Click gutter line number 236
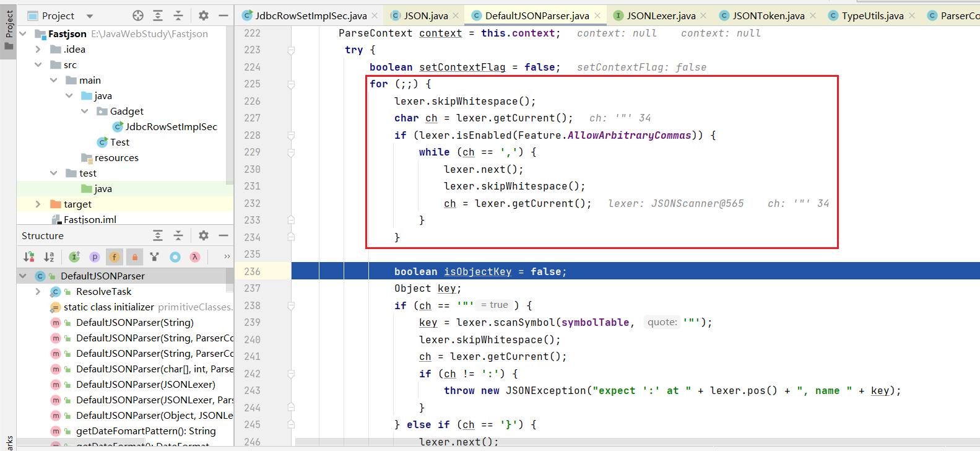 point(252,271)
